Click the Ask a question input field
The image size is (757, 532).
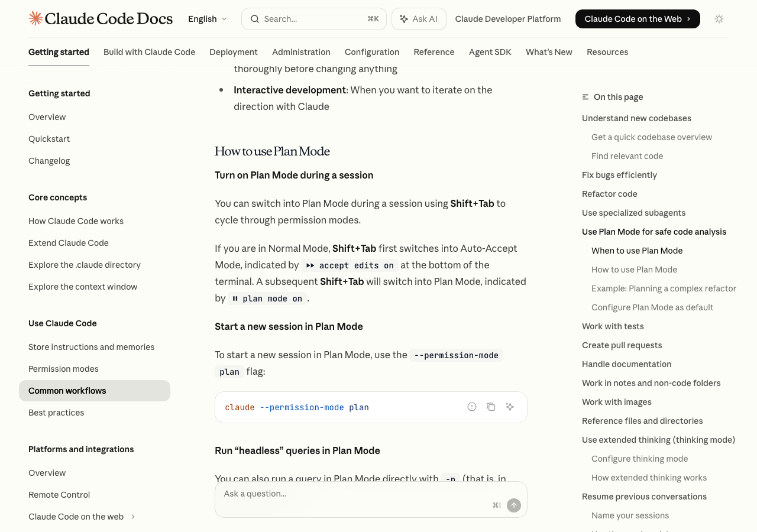click(355, 494)
